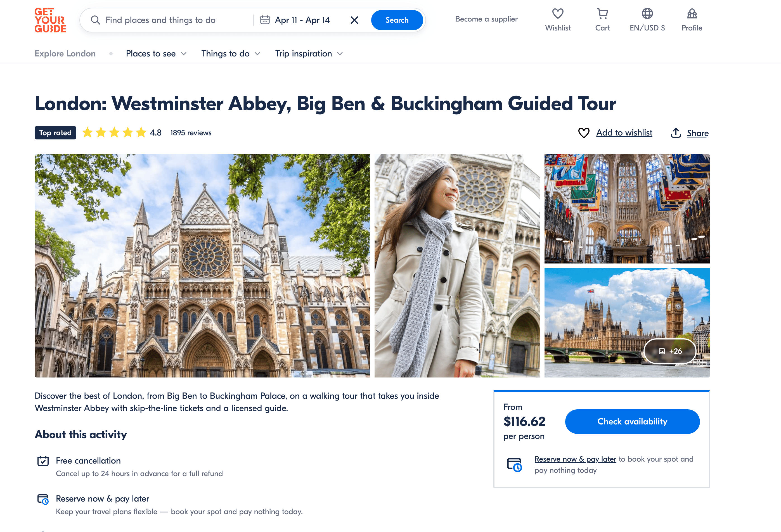The width and height of the screenshot is (781, 532).
Task: Click the Check availability button
Action: click(x=632, y=422)
